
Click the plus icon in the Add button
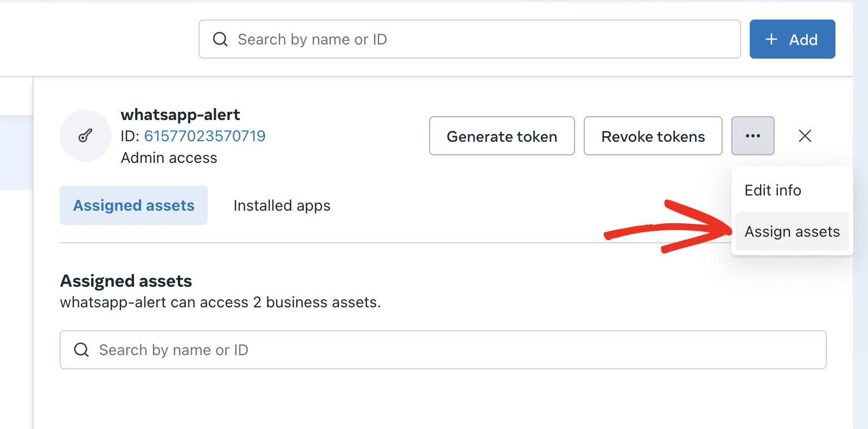point(771,39)
